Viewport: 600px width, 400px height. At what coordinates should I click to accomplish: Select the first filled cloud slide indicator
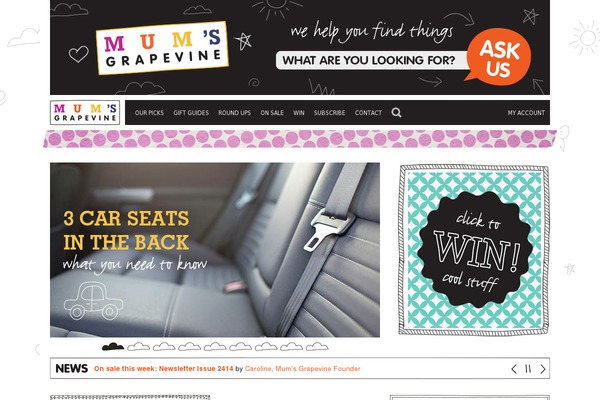click(113, 347)
